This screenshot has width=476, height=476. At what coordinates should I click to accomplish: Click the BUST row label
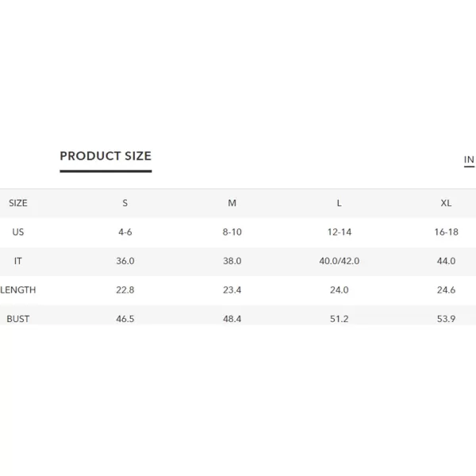point(18,319)
